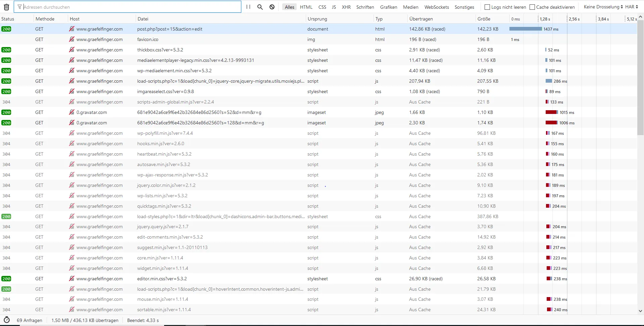This screenshot has width=644, height=326.
Task: Click insecure lock icon on thickbox.css row
Action: (x=71, y=50)
